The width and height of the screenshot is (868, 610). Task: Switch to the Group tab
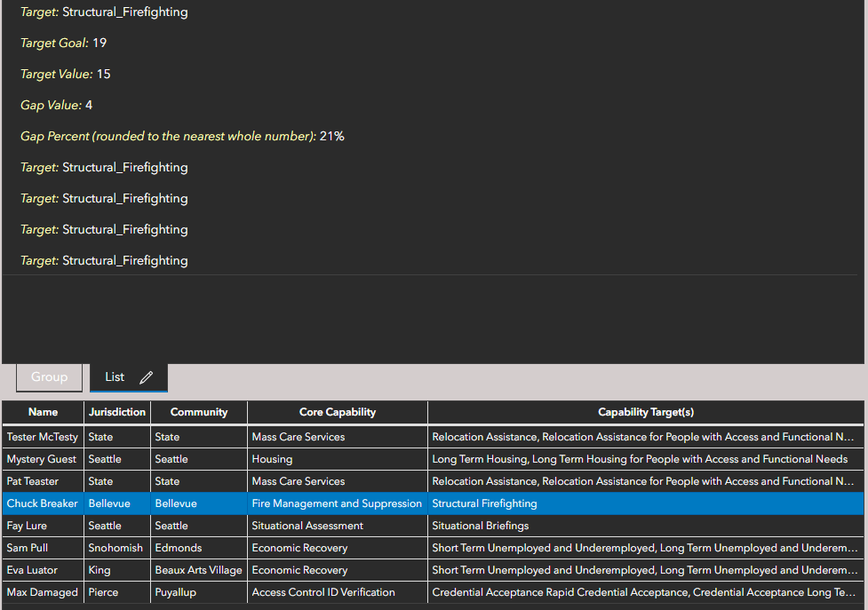tap(49, 376)
